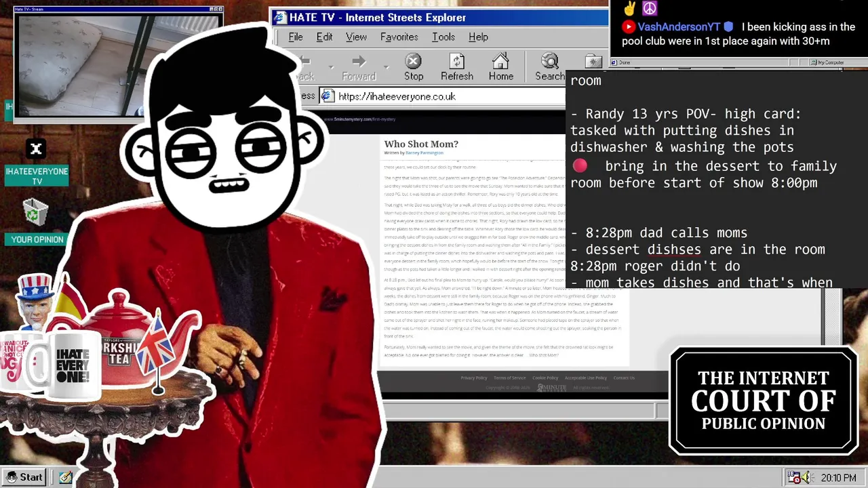Screen dimensions: 868x488
Task: Click the blue shield badge after VashAndersonYT
Action: [x=728, y=27]
